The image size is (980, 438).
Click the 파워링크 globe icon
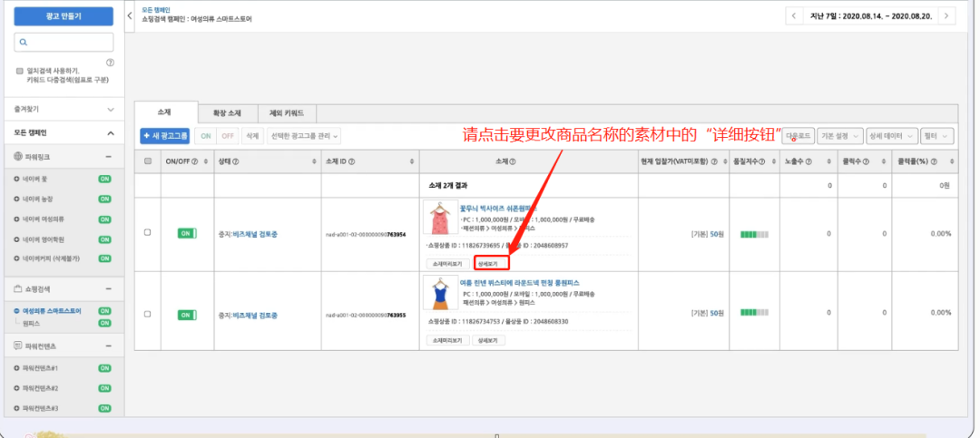tap(17, 156)
